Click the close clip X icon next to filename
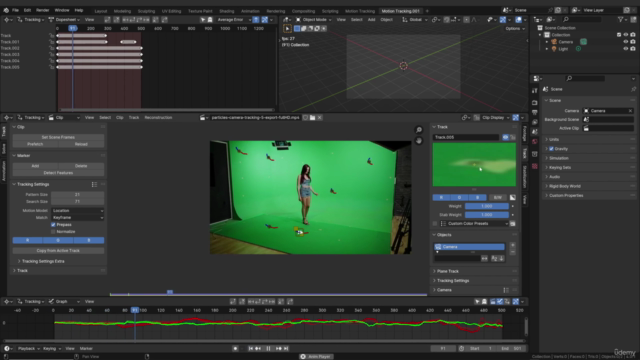 (x=320, y=118)
